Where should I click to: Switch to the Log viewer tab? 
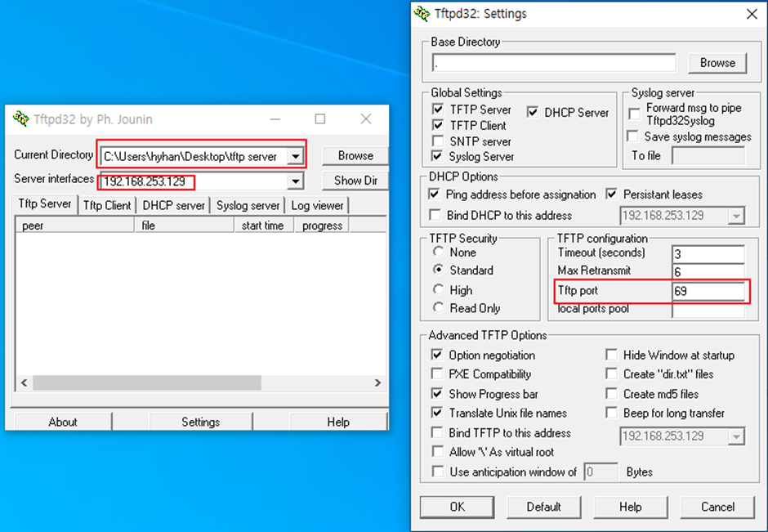317,205
